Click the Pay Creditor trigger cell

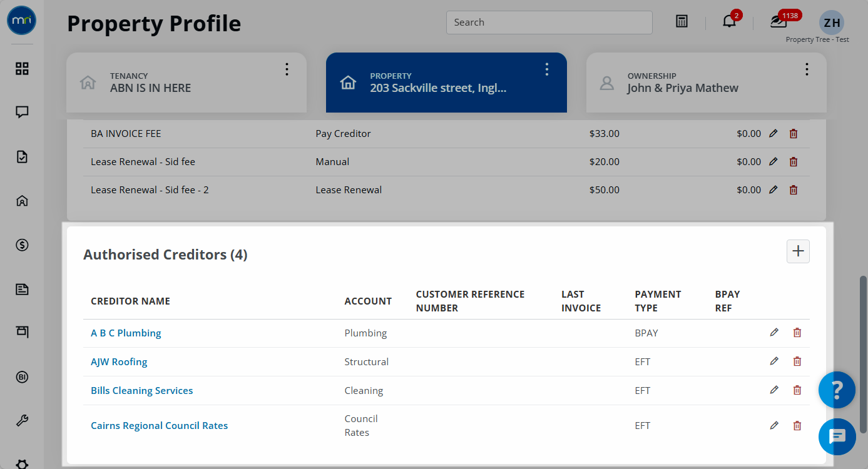tap(343, 134)
